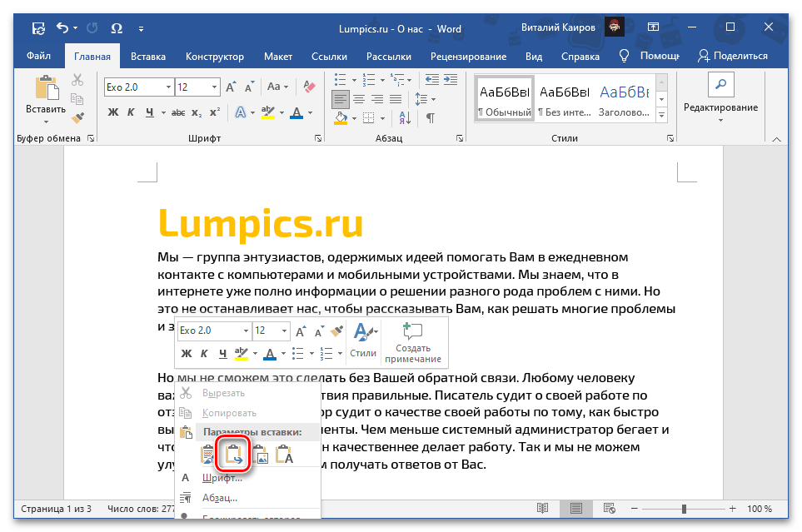Screen dimensions: 802x532
Task: Click the Поделиться share button
Action: [733, 56]
